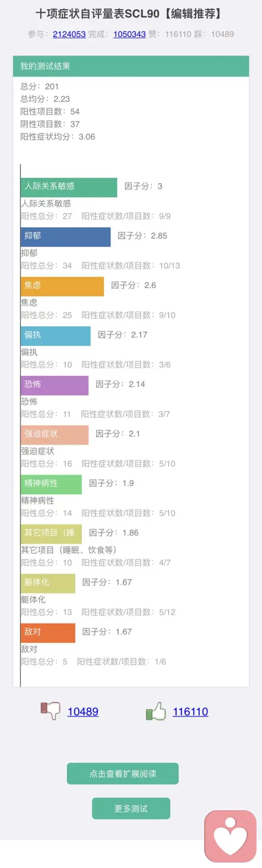Click the 点击查看扩展阅读 button
The image size is (262, 868).
coord(123,774)
